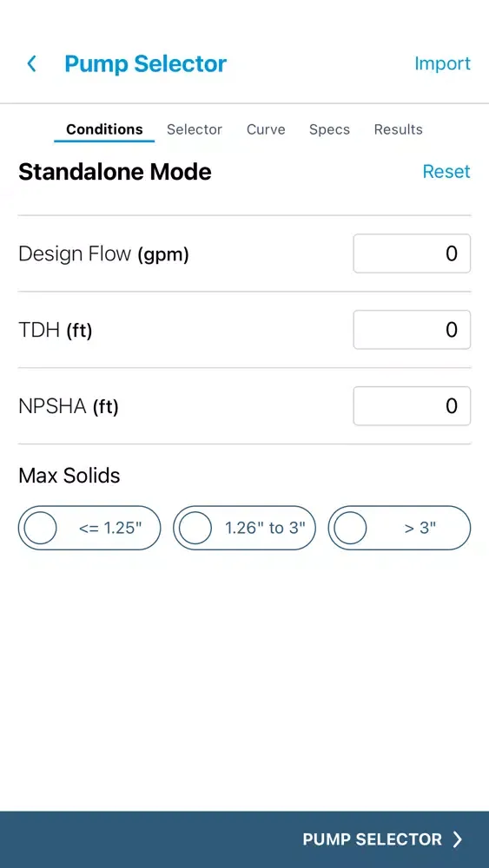
Task: Open the Curve tab
Action: pyautogui.click(x=266, y=129)
